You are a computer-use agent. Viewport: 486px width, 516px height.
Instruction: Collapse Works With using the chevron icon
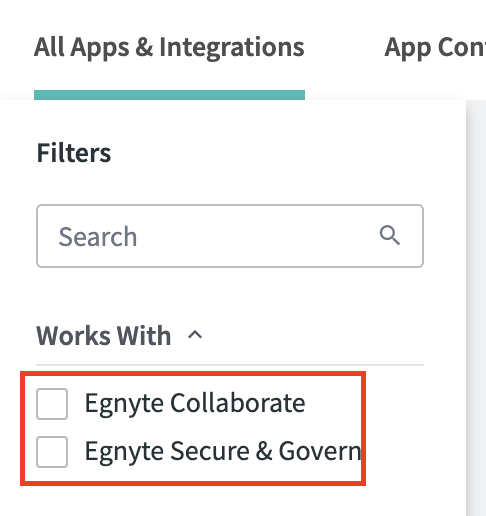[x=195, y=335]
